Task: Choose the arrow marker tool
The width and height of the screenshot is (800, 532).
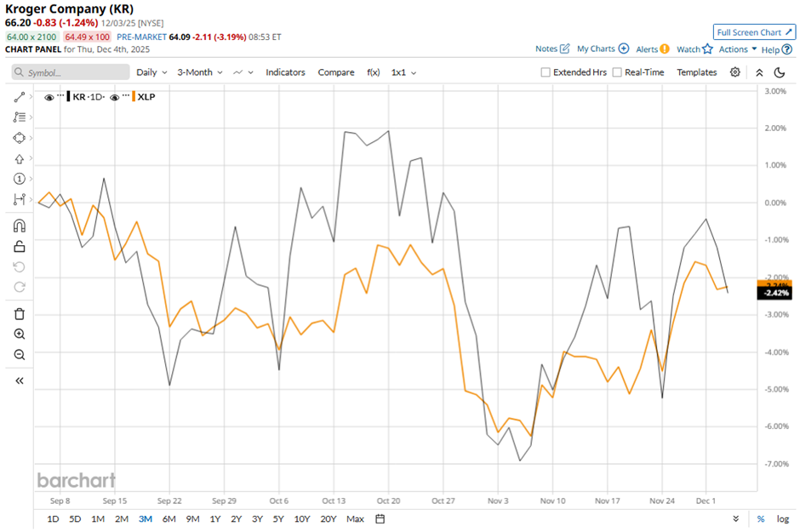Action: 20,158
